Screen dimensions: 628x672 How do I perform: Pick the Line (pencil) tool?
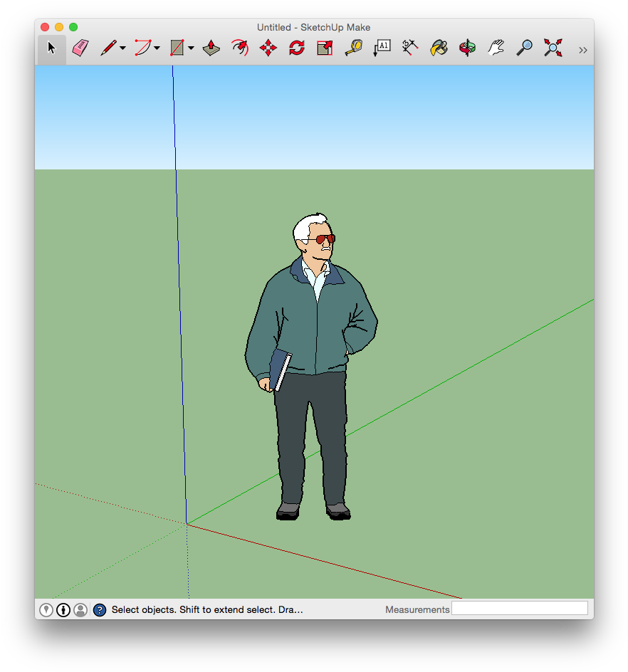pos(107,47)
